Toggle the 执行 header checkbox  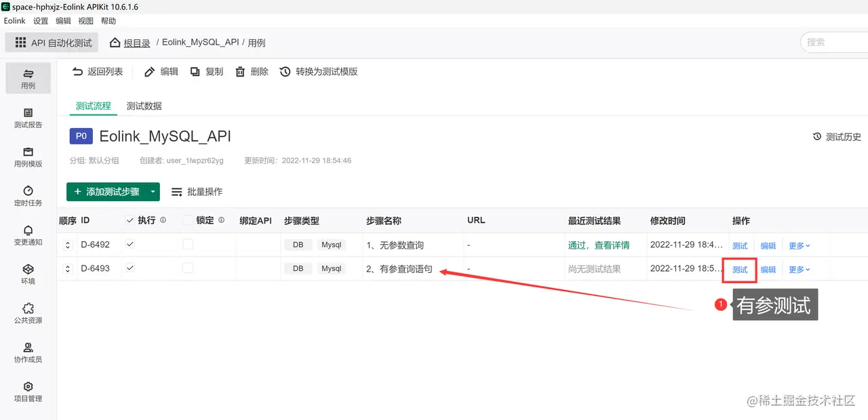point(130,220)
